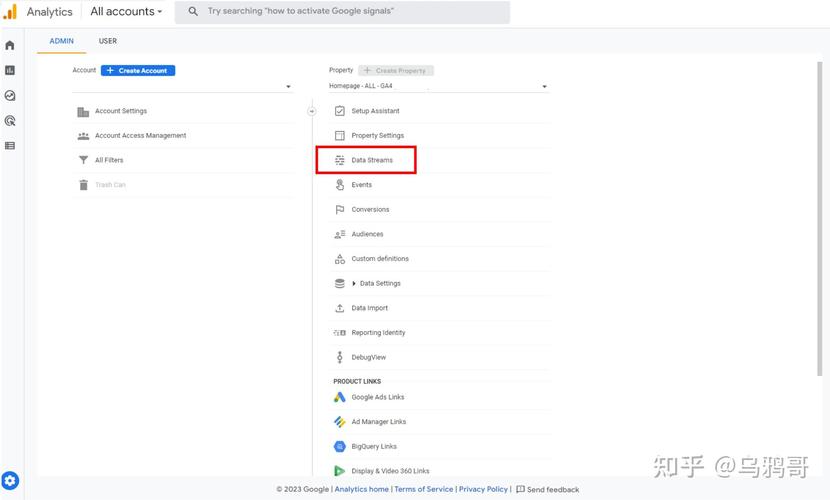830x500 pixels.
Task: Click the Analytics logo icon
Action: tap(10, 11)
